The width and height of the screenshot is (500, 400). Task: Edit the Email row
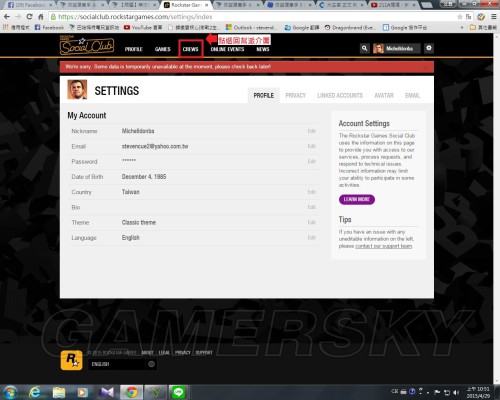[x=311, y=146]
